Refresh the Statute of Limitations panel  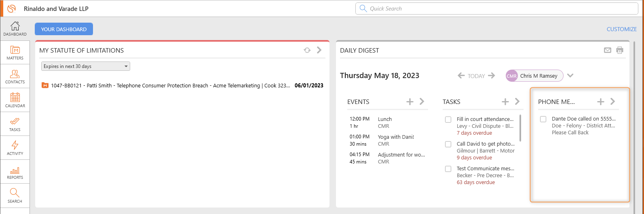pyautogui.click(x=307, y=50)
